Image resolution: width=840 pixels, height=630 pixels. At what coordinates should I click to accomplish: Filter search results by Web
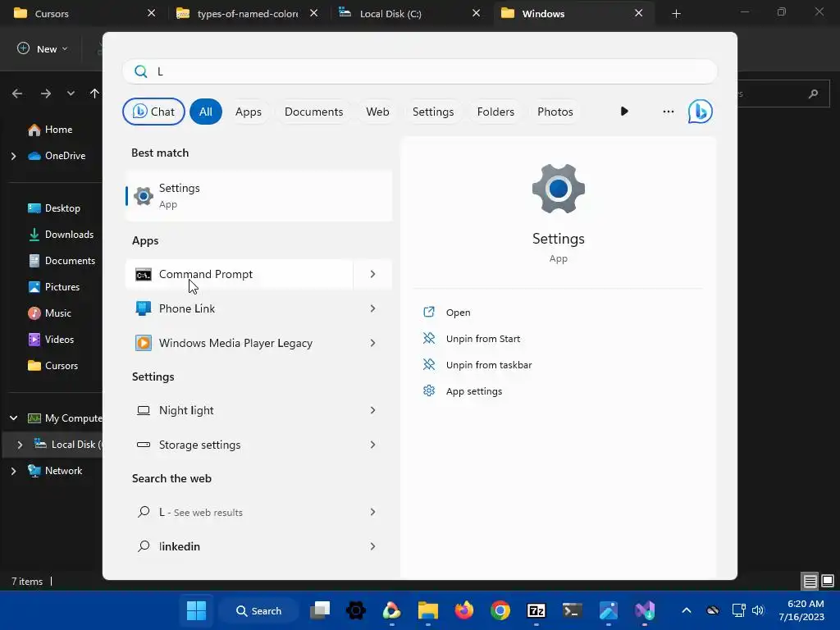pyautogui.click(x=377, y=112)
